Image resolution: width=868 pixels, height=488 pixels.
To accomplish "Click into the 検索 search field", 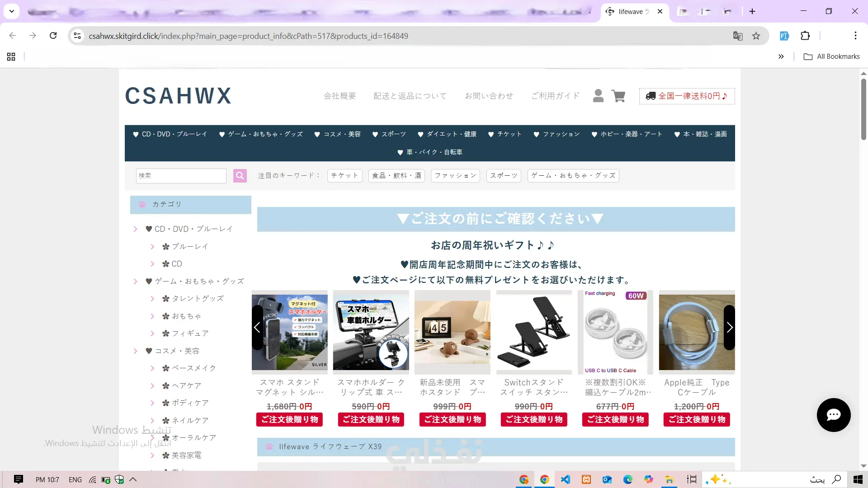I will tap(181, 175).
